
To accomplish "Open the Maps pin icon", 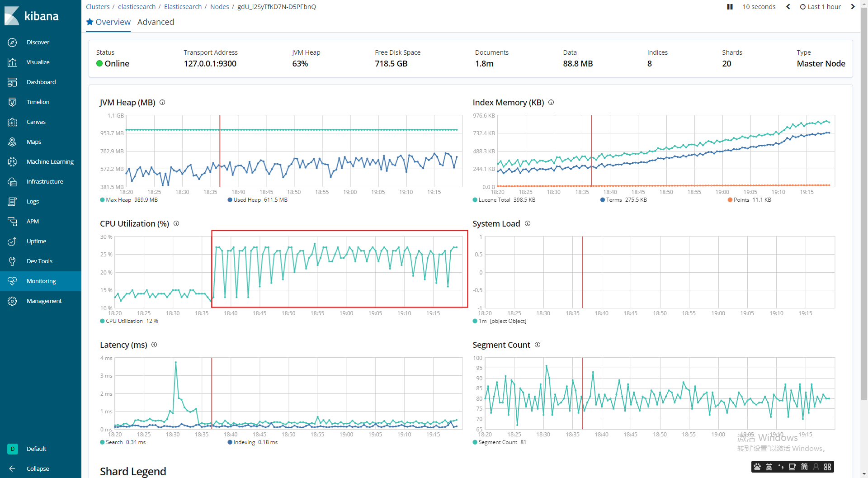I will [x=12, y=142].
